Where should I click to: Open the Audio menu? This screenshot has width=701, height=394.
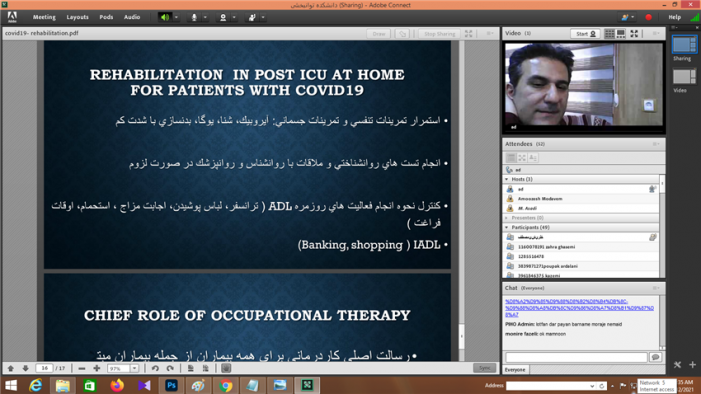click(132, 17)
